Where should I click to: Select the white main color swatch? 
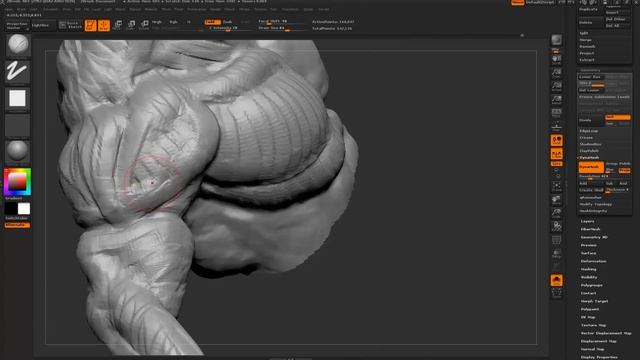click(x=24, y=209)
